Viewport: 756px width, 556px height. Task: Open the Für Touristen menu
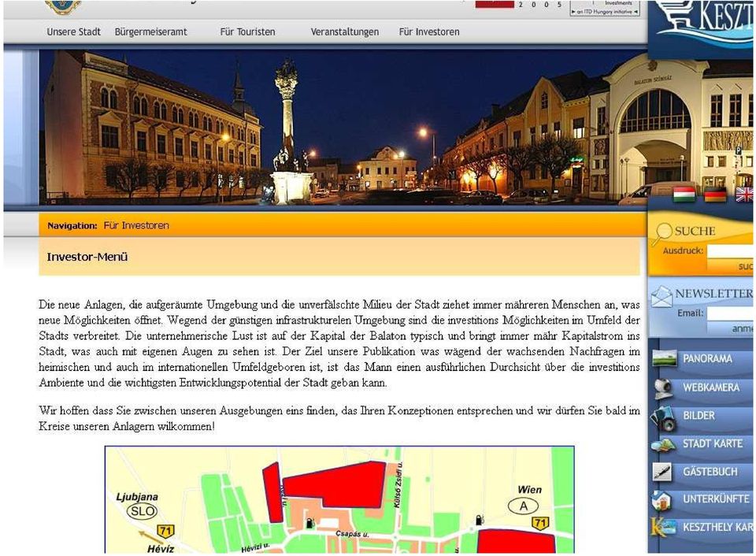[x=248, y=32]
